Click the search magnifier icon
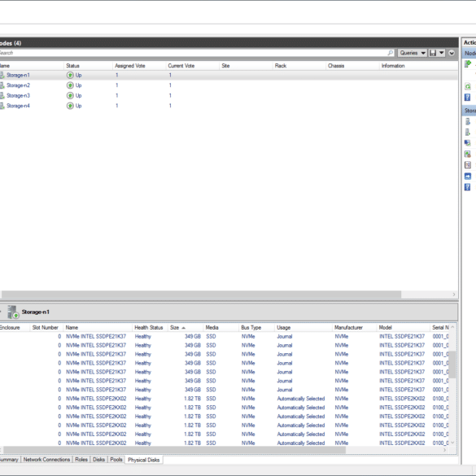Screen dimensions: 476x476 click(x=391, y=53)
